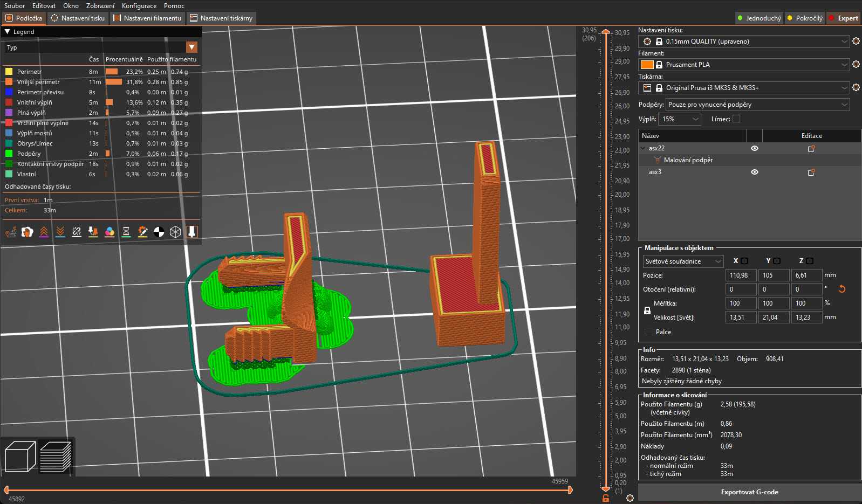The width and height of the screenshot is (862, 504).
Task: Reset rotation with the orange arrow icon
Action: (842, 289)
